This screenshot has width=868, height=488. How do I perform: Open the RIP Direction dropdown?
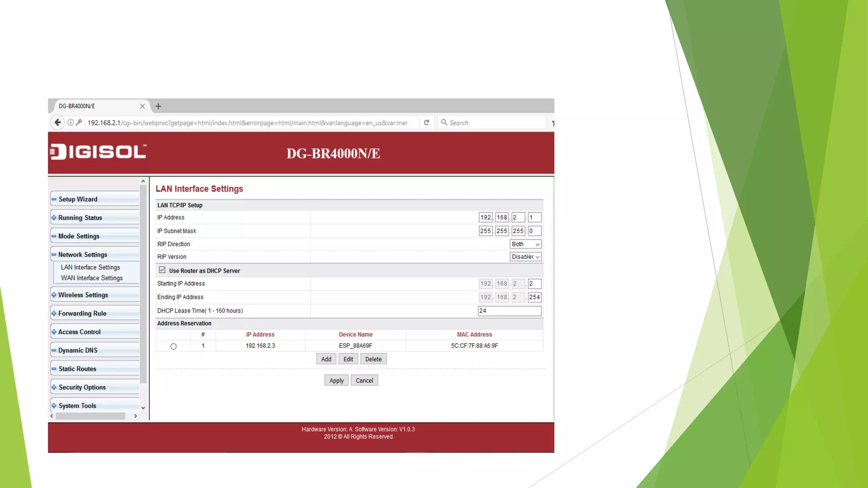pos(525,244)
